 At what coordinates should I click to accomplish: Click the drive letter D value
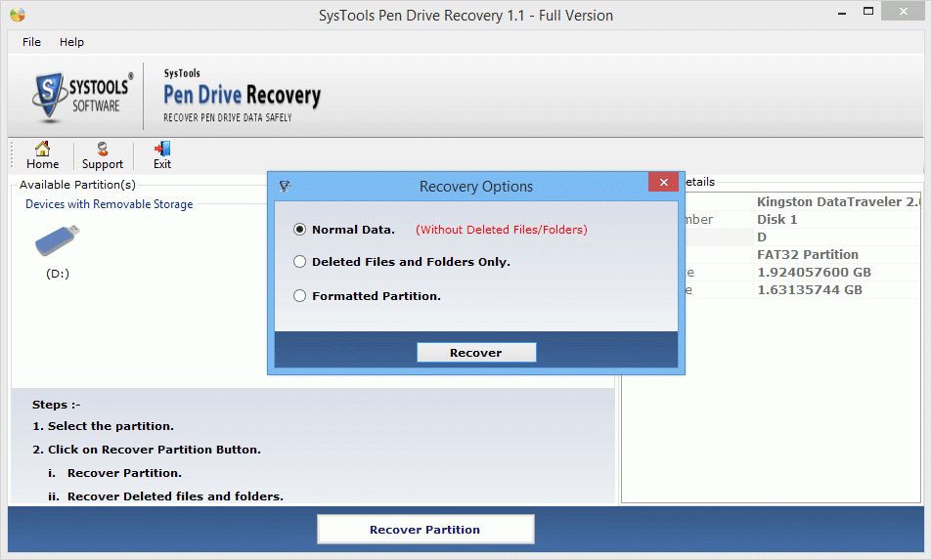[x=762, y=237]
